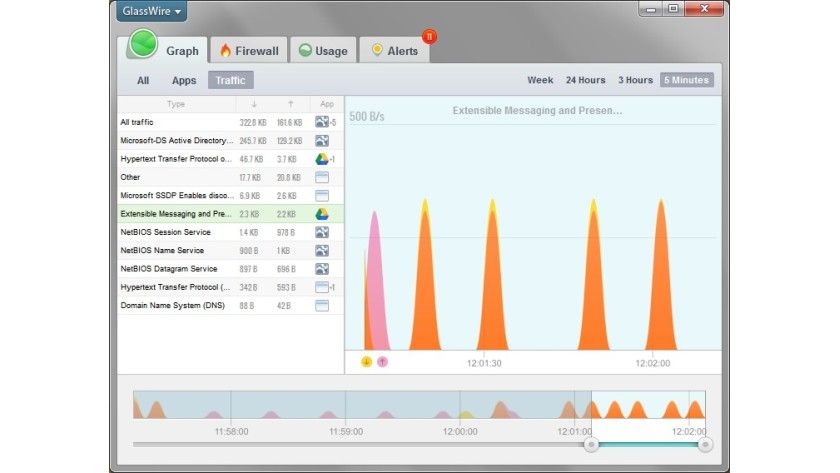Screen dimensions: 840x473
Task: Select NetBIOS Session Service row
Action: point(230,232)
